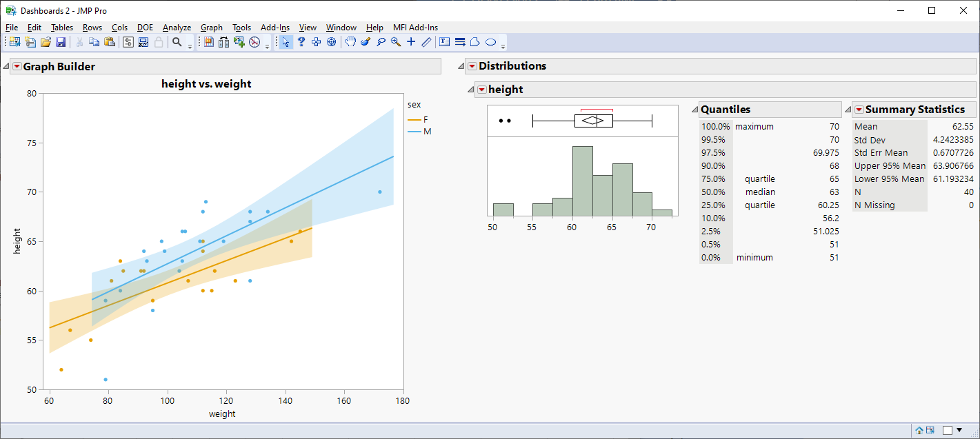Click the Save toolbar icon
Screen dimensions: 980x439
point(61,42)
